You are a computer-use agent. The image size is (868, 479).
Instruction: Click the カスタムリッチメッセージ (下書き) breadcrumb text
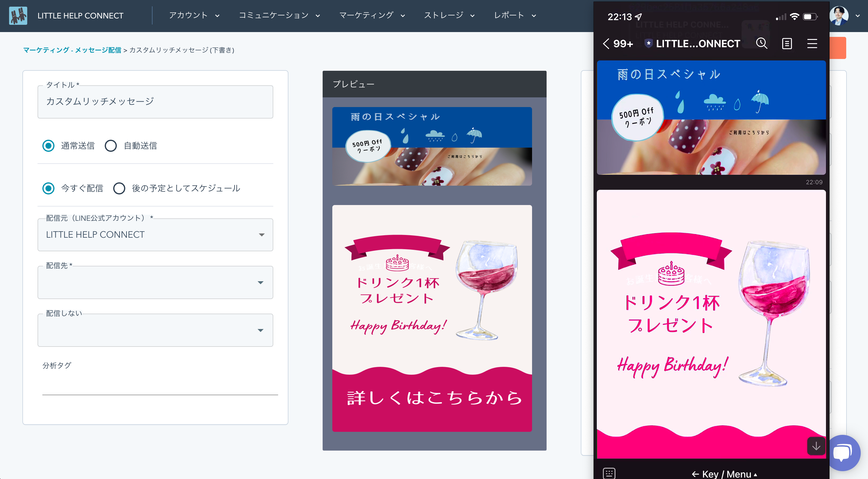(x=182, y=50)
